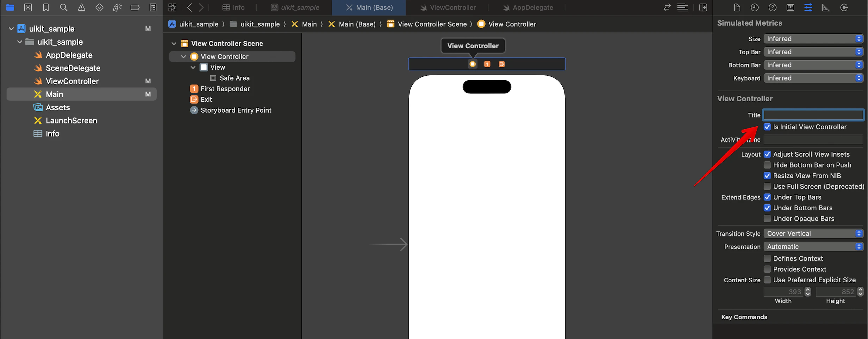Open the Transition Style dropdown
868x339 pixels.
813,233
